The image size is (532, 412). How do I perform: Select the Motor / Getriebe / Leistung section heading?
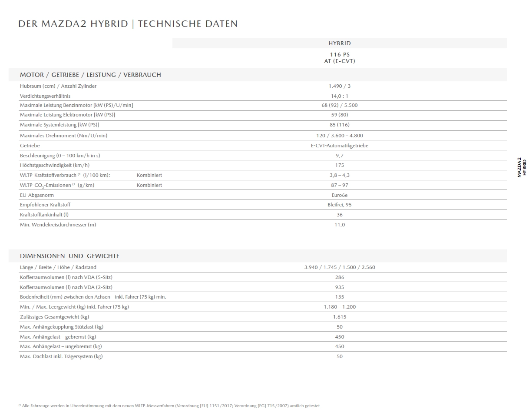(90, 75)
